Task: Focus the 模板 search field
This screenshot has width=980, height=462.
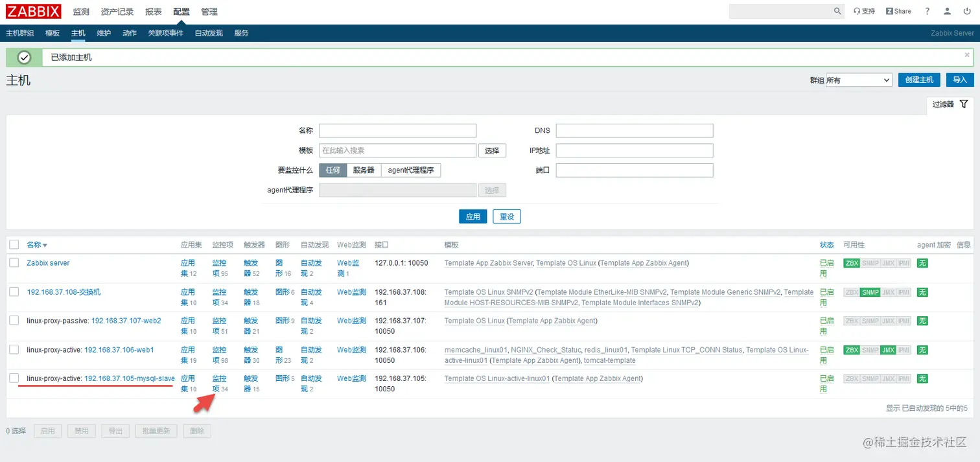Action: tap(397, 150)
